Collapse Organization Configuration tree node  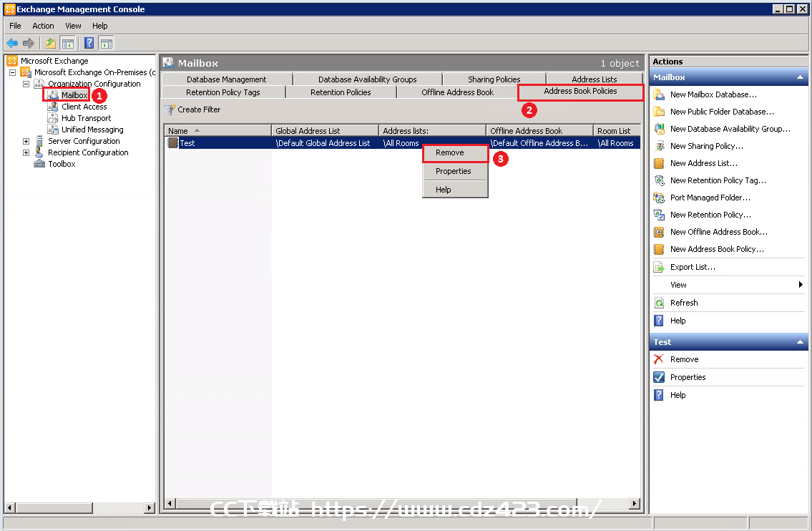click(26, 84)
